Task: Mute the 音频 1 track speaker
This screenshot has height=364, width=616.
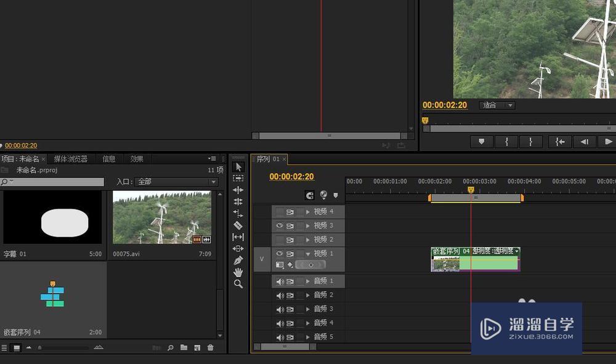Action: click(280, 281)
